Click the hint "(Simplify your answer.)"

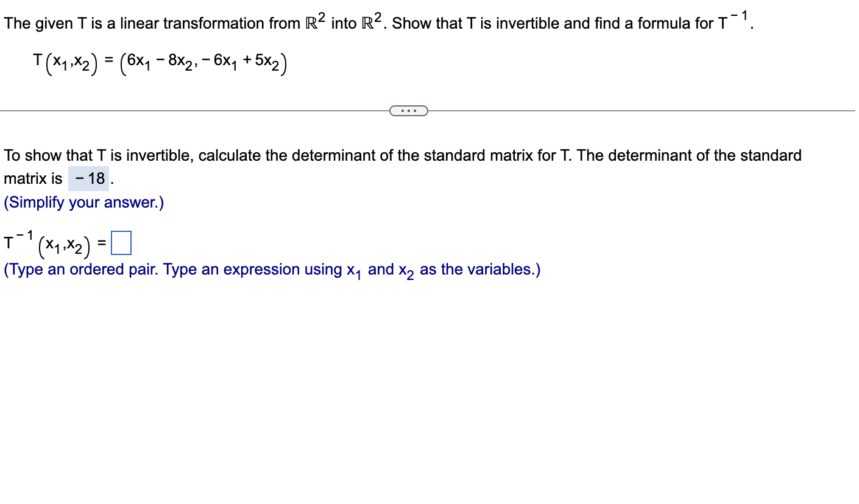(x=83, y=202)
